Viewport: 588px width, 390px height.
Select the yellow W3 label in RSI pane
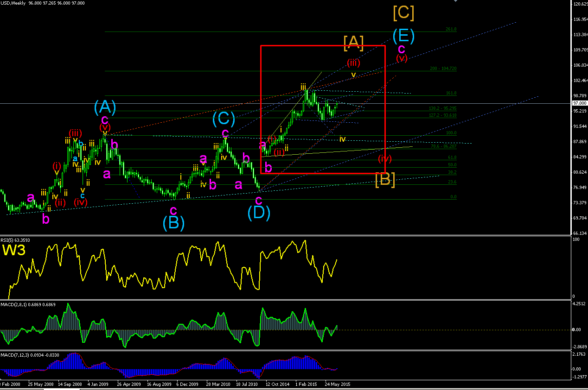(x=13, y=250)
